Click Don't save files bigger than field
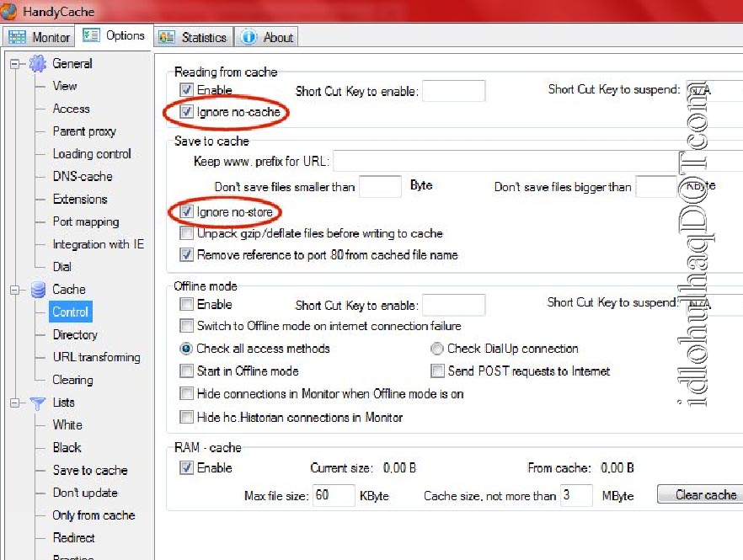The image size is (743, 560). pyautogui.click(x=656, y=186)
